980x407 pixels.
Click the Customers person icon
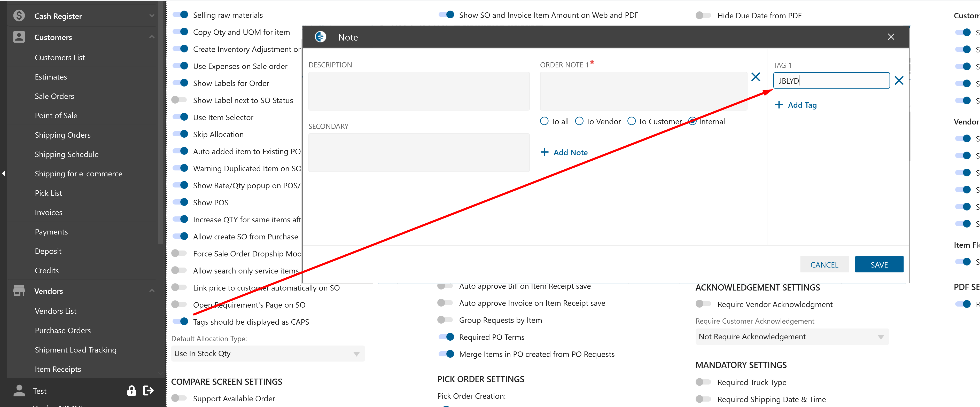tap(19, 37)
